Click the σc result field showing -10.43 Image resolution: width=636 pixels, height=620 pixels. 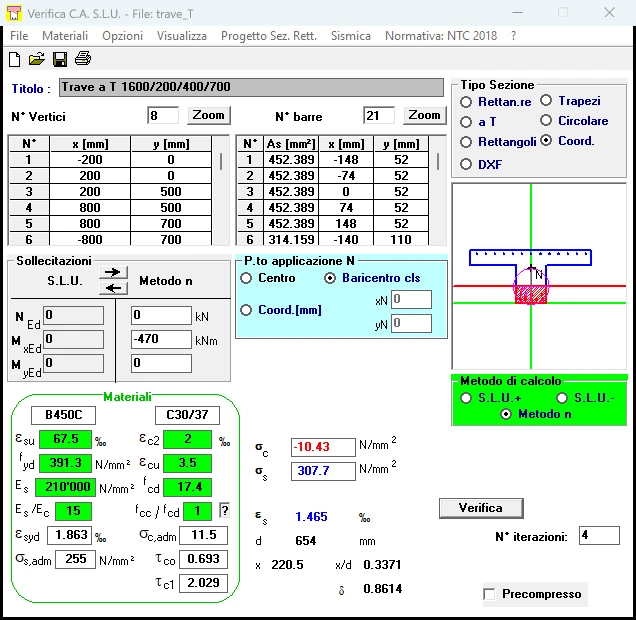point(323,447)
